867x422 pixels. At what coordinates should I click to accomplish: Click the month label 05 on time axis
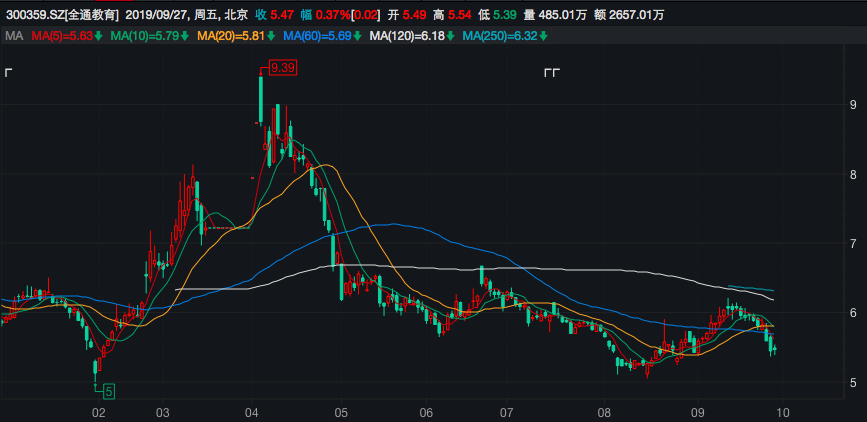coord(341,412)
